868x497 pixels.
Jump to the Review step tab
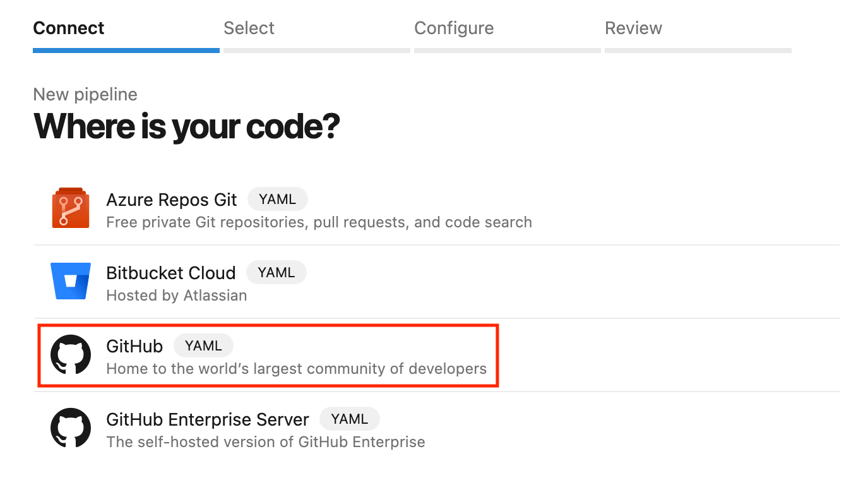(698, 35)
